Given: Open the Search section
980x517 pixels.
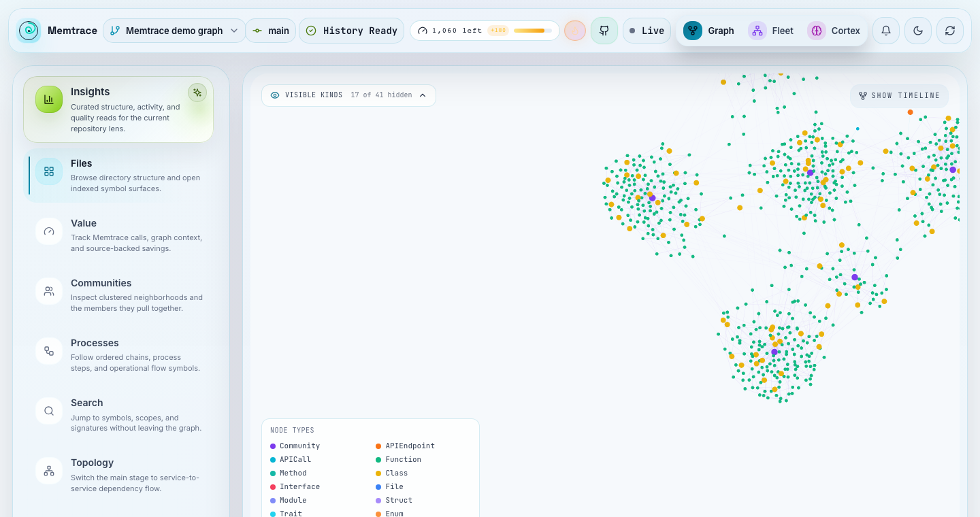Looking at the screenshot, I should [118, 415].
